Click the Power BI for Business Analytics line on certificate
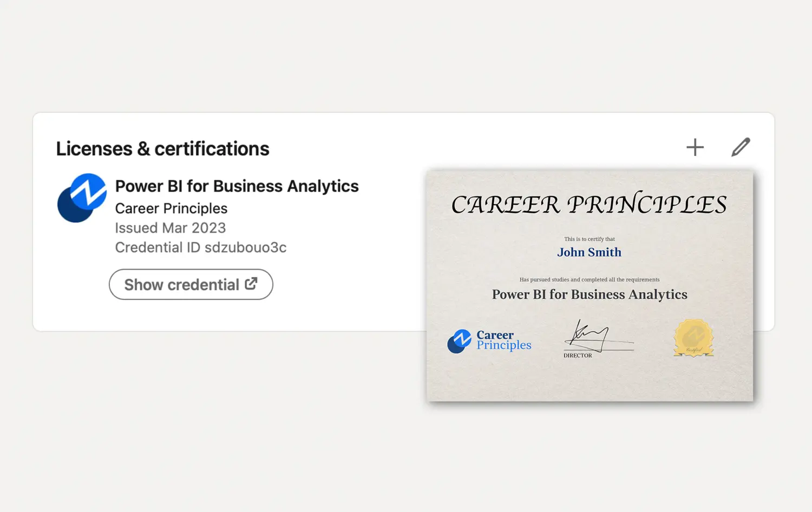The height and width of the screenshot is (512, 812). (589, 294)
